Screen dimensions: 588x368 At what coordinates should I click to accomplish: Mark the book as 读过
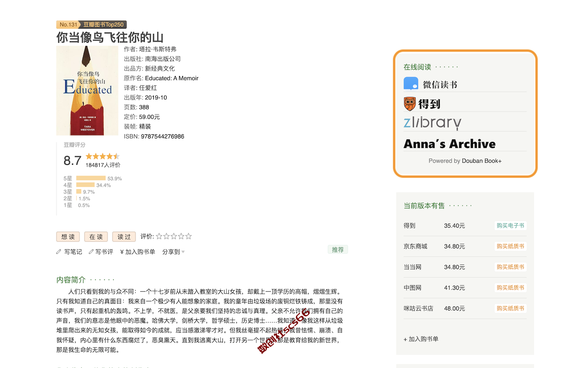tap(124, 236)
